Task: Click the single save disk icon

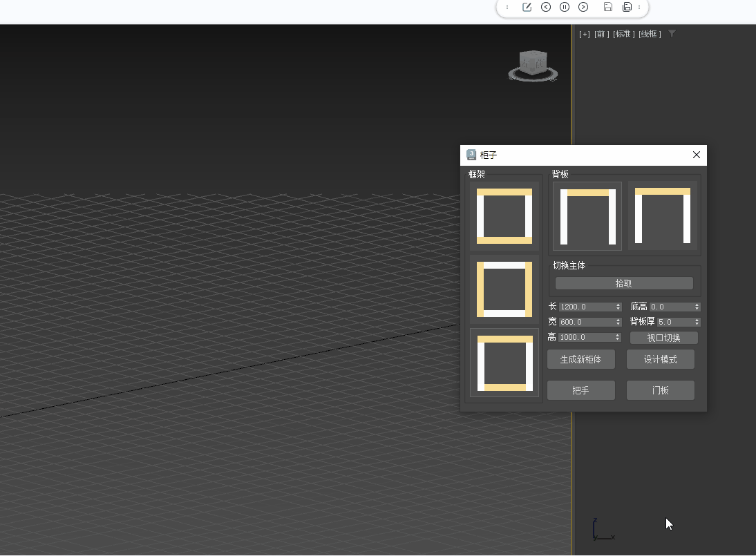Action: point(608,7)
